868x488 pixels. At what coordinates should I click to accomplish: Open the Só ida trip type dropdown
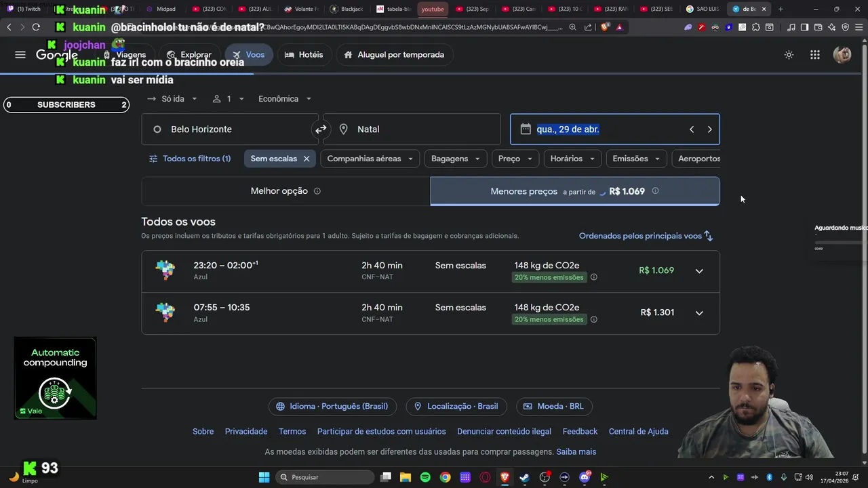[x=172, y=99]
